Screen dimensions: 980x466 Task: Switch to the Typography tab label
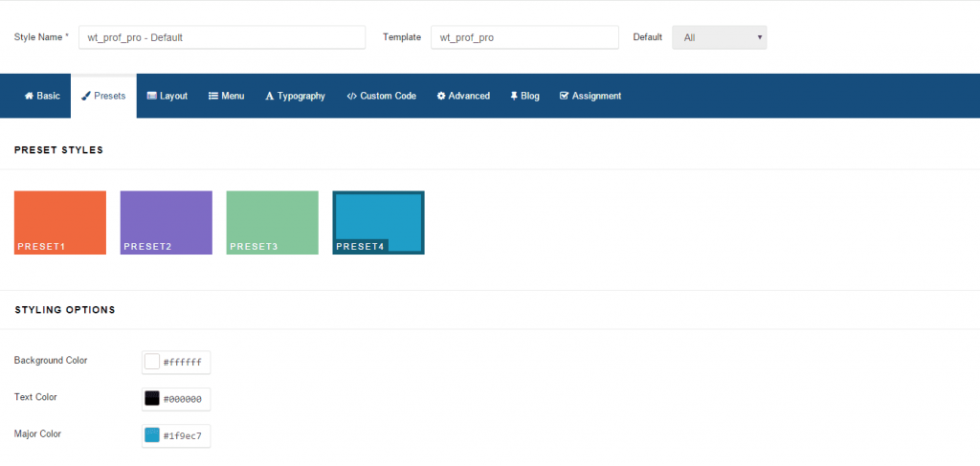(301, 96)
